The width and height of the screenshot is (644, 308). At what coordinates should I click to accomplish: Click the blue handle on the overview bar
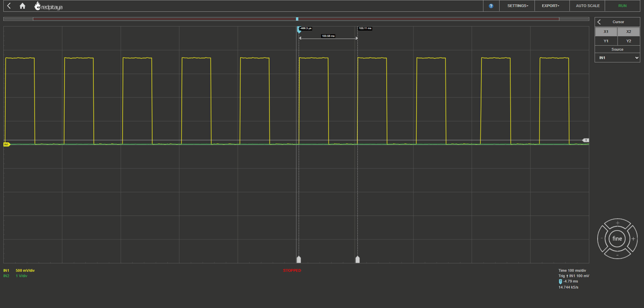click(x=297, y=19)
